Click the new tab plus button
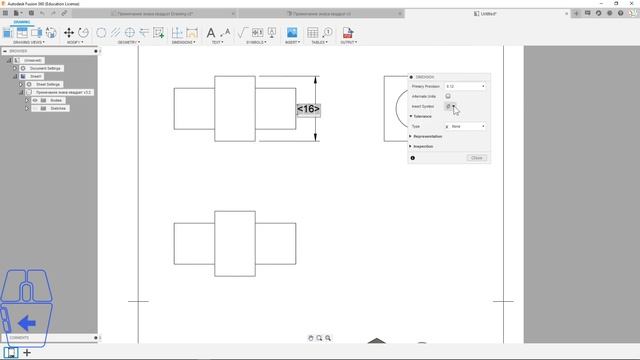Screen dimensions: 640x360 point(576,13)
